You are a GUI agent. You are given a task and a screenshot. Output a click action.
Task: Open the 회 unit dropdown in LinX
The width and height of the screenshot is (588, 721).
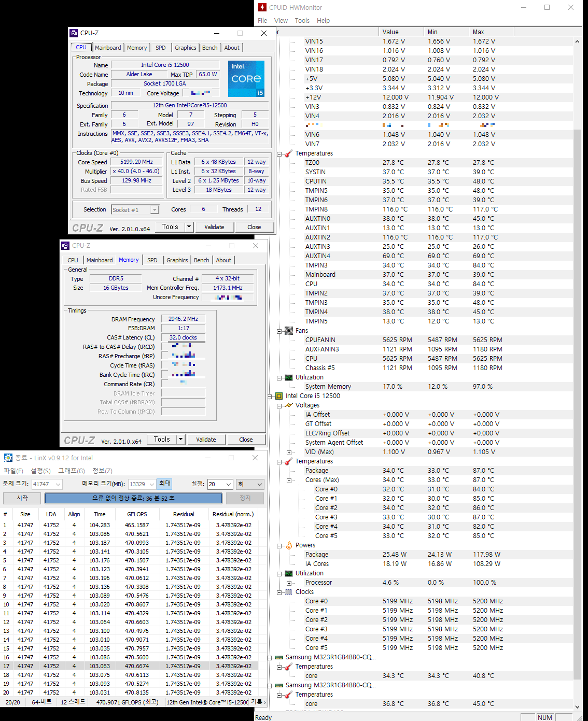click(x=260, y=484)
